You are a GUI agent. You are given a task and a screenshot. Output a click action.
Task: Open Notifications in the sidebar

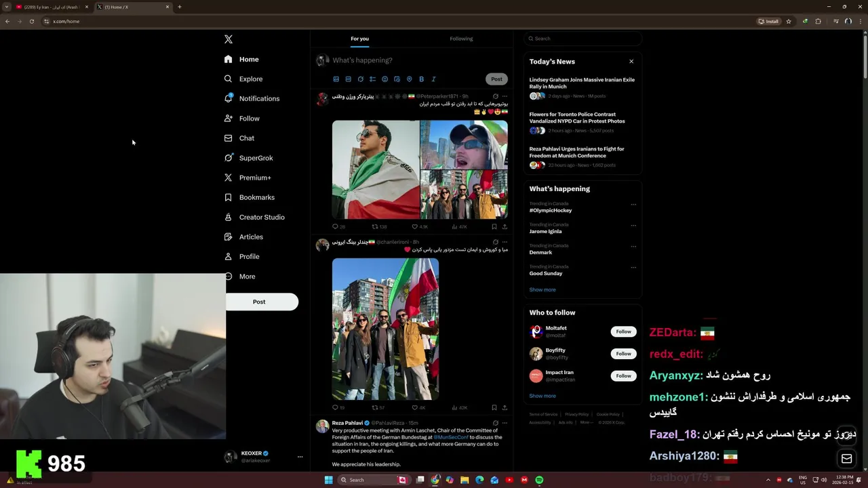(x=252, y=99)
